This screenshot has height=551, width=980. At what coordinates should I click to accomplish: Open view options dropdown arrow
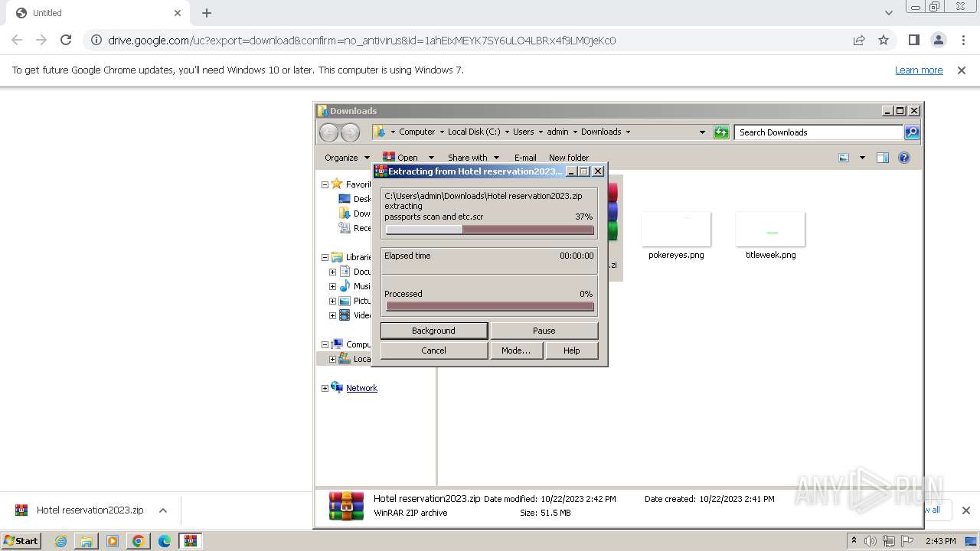(x=862, y=158)
